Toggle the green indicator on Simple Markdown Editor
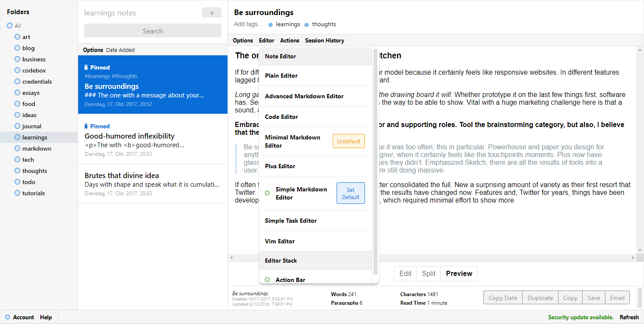This screenshot has width=644, height=324. tap(267, 193)
